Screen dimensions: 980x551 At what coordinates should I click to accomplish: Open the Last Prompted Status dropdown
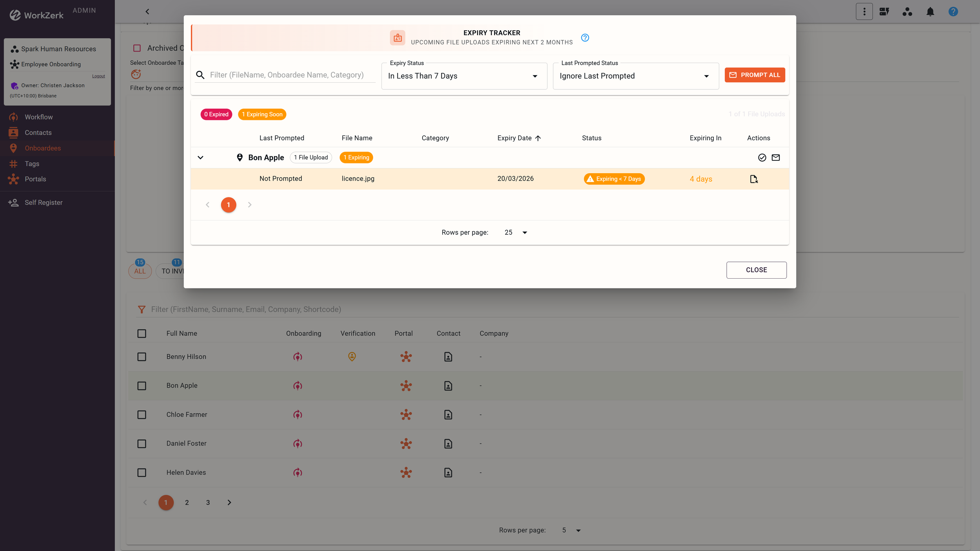coord(635,76)
